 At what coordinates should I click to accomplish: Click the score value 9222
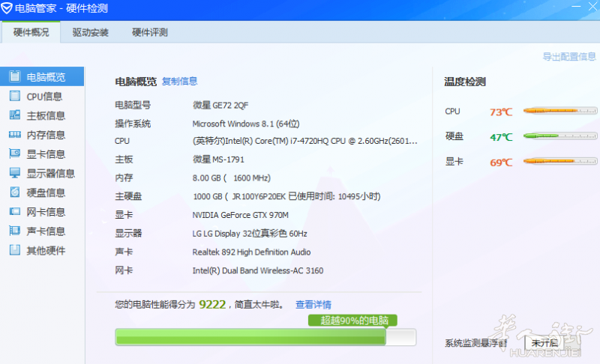click(x=212, y=304)
